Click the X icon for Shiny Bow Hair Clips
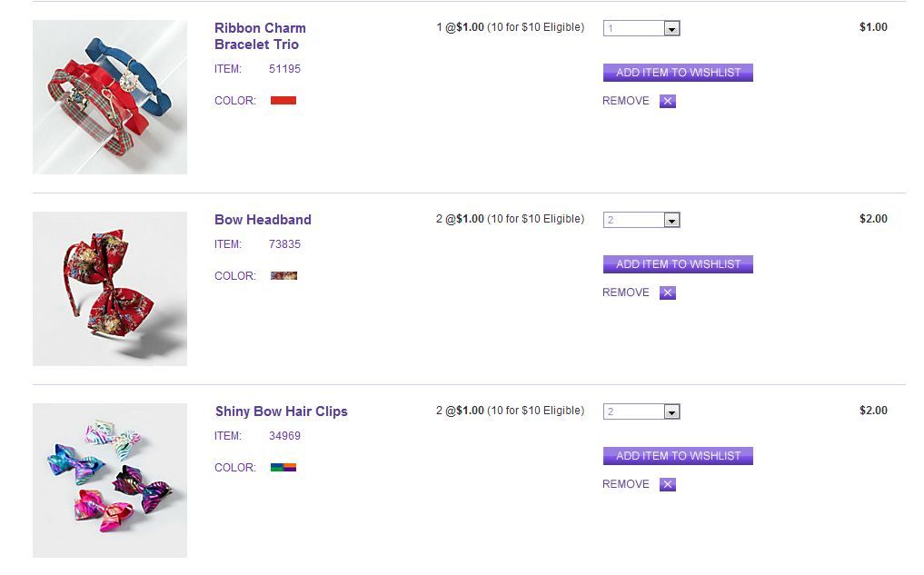 (x=668, y=484)
